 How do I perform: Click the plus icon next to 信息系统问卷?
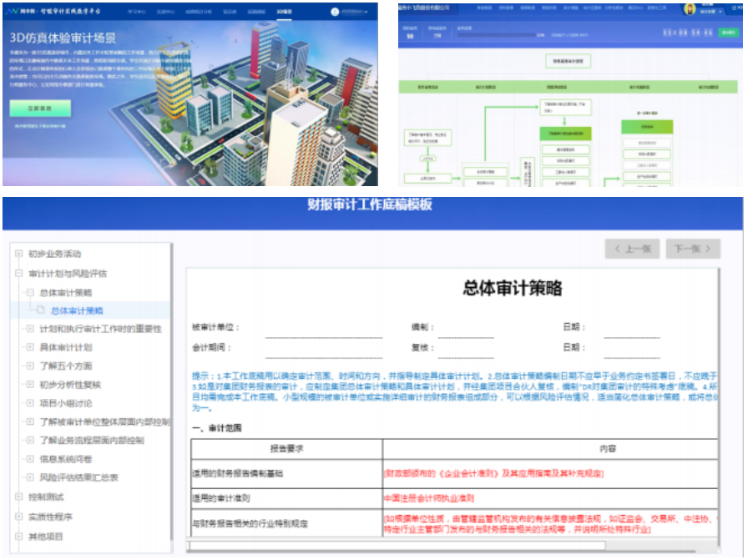pos(30,459)
